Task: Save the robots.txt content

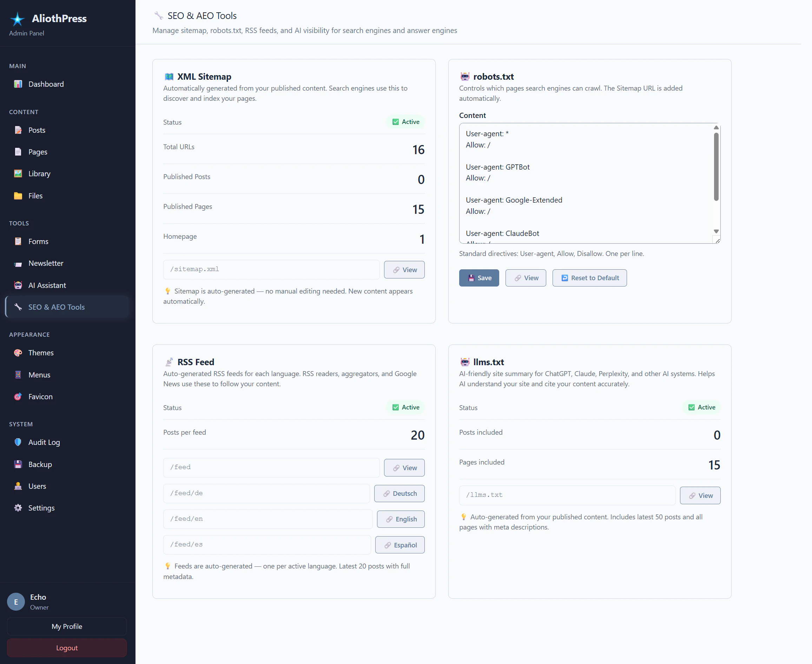Action: [x=478, y=278]
